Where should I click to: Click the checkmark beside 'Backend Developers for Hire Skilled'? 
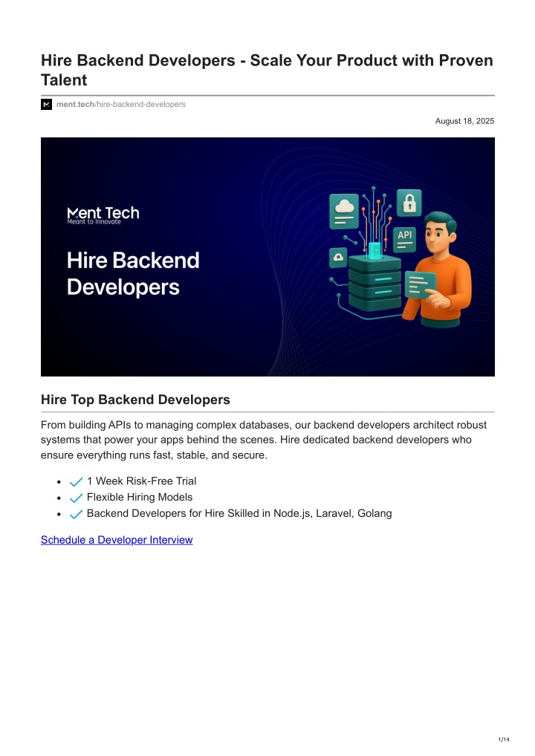[77, 514]
